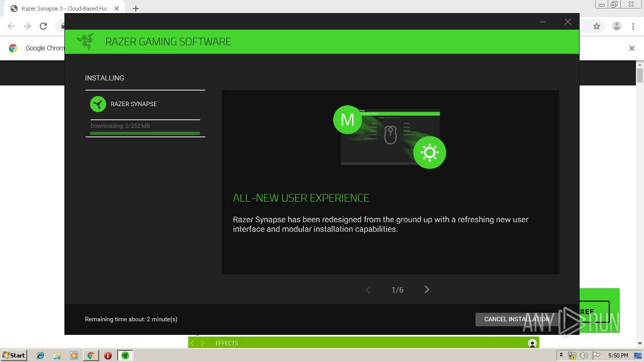Click webpage effects bar left chevron
Viewport: 644px width, 362px height.
(192, 343)
